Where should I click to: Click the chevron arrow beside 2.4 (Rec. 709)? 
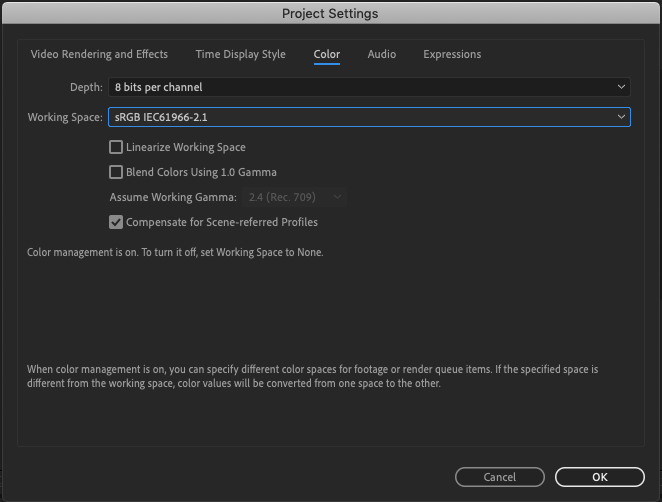tap(337, 197)
